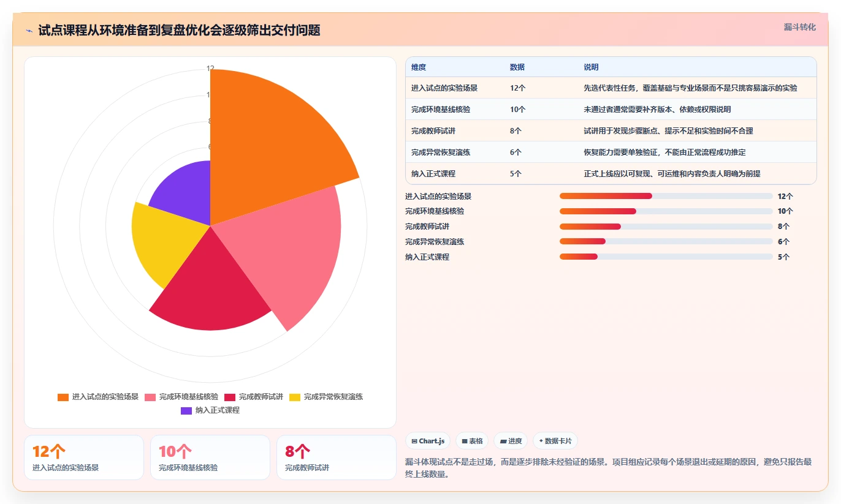The image size is (841, 504).
Task: Click description starting 恢复能力需要单独验证
Action: (x=665, y=152)
